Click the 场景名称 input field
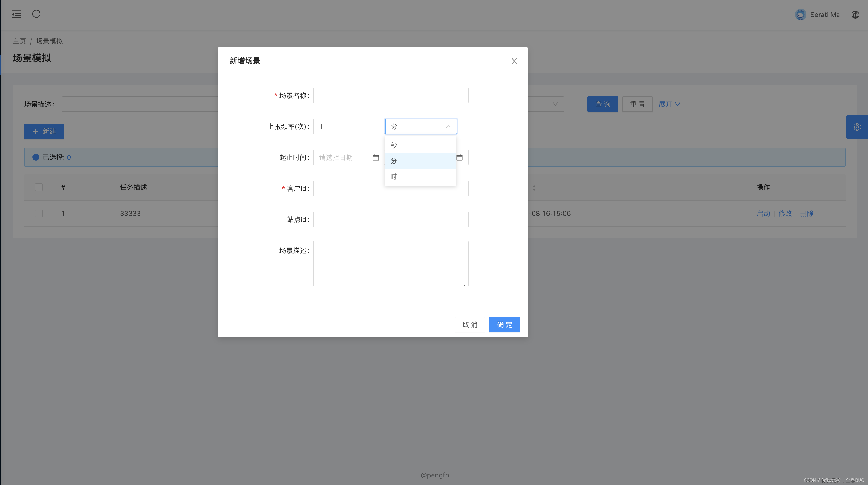868x485 pixels. [x=391, y=96]
